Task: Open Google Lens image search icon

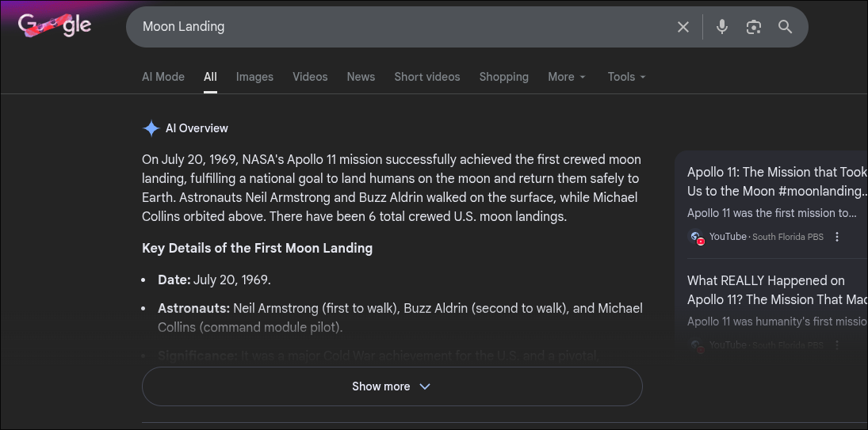Action: point(753,27)
